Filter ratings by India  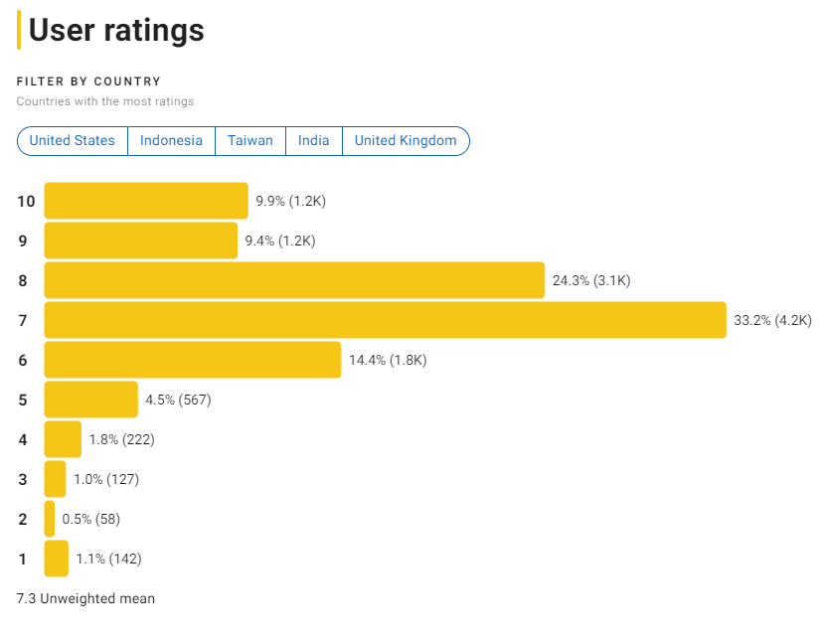tap(313, 140)
